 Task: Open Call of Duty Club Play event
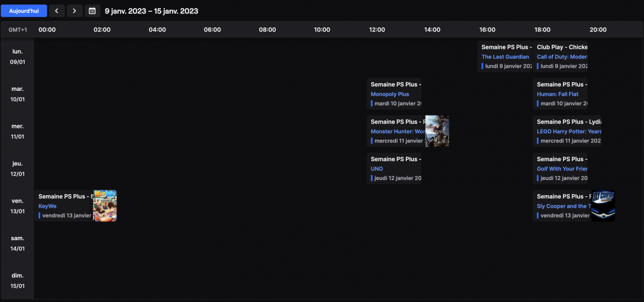click(x=560, y=56)
